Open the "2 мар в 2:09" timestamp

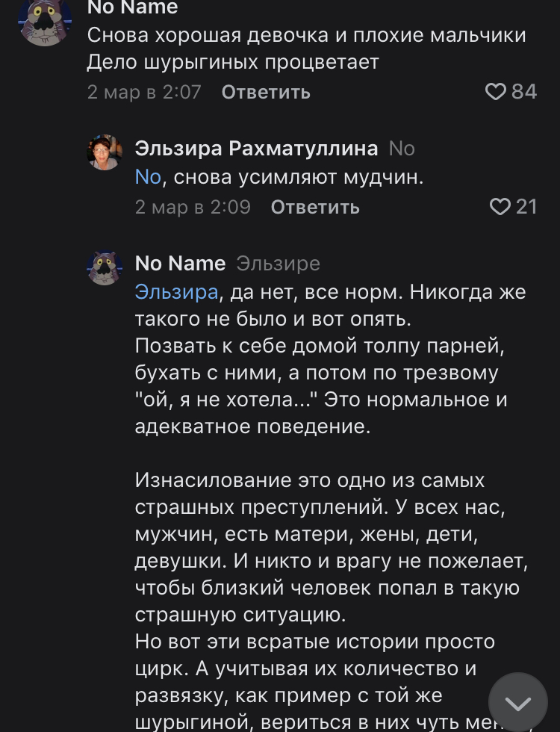pyautogui.click(x=193, y=207)
